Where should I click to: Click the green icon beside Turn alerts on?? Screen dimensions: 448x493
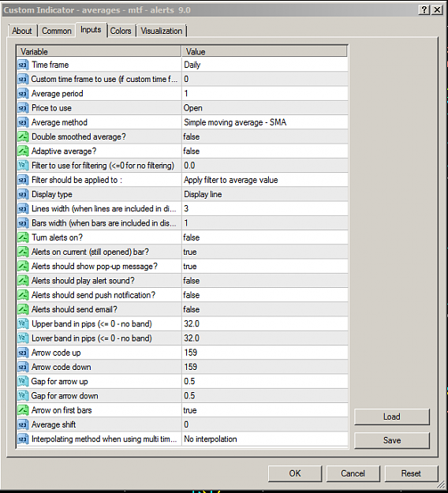coord(23,237)
